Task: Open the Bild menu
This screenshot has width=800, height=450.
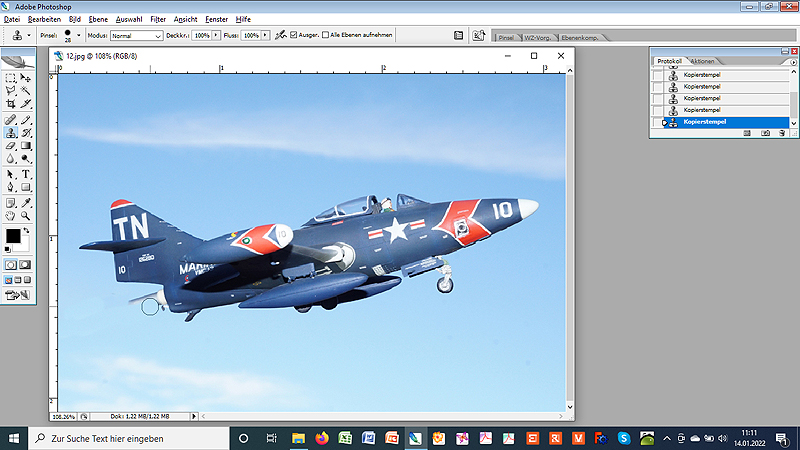Action: [74, 19]
